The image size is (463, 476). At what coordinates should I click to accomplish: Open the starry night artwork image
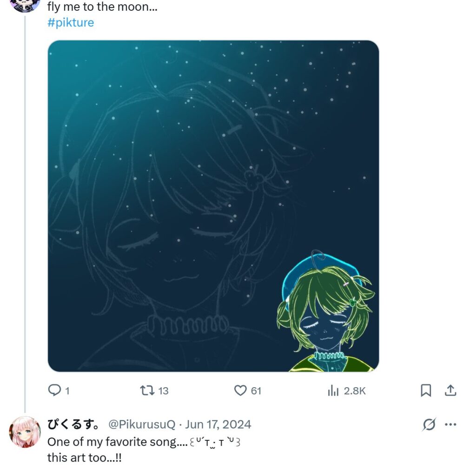213,206
